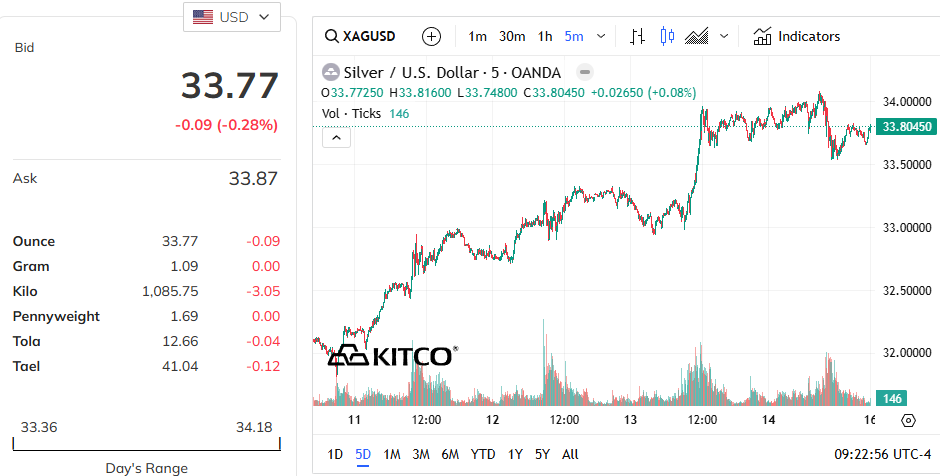Click the 09:22:56 UTC-4 timezone button

(x=882, y=454)
